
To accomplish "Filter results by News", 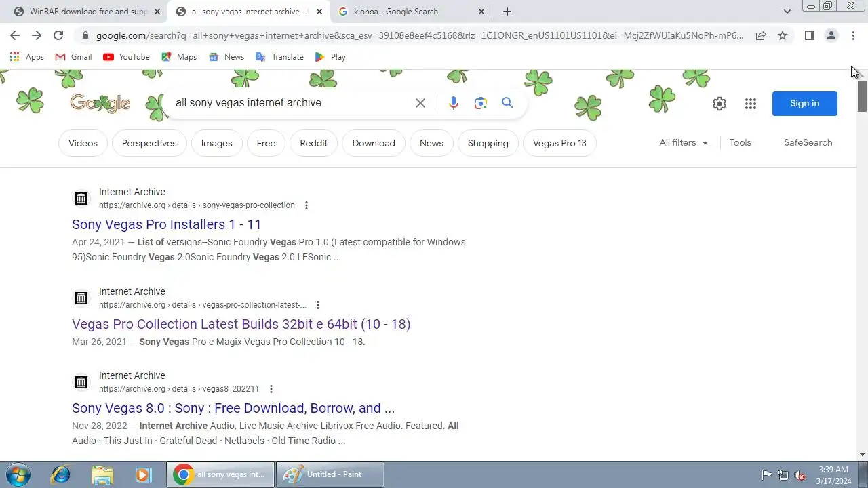I will tap(431, 143).
